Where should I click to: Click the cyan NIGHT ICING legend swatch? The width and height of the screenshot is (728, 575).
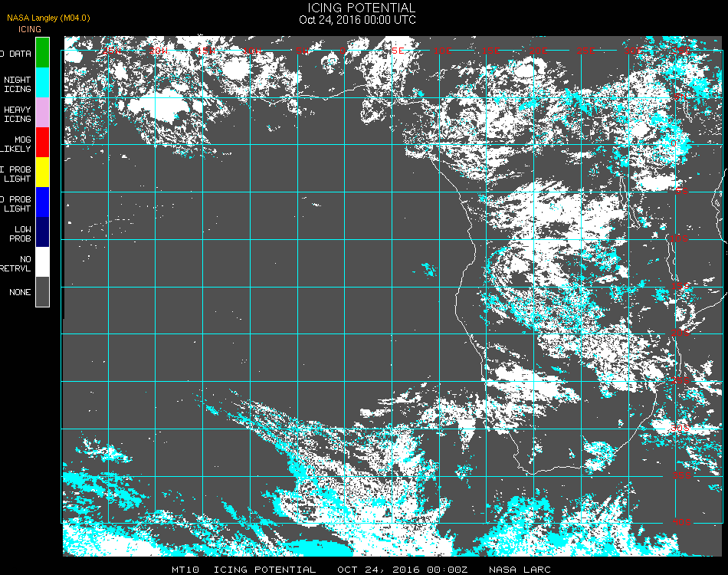42,83
